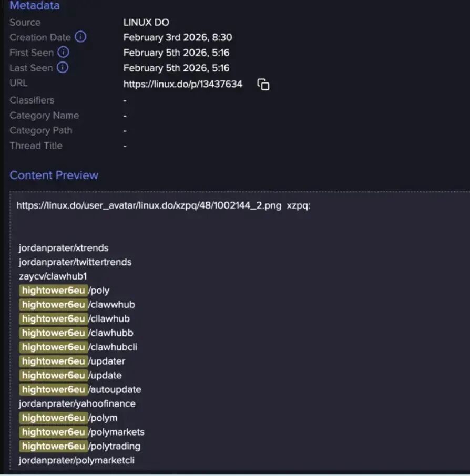This screenshot has width=470, height=476.
Task: Expand the Classifiers row value
Action: pyautogui.click(x=124, y=100)
